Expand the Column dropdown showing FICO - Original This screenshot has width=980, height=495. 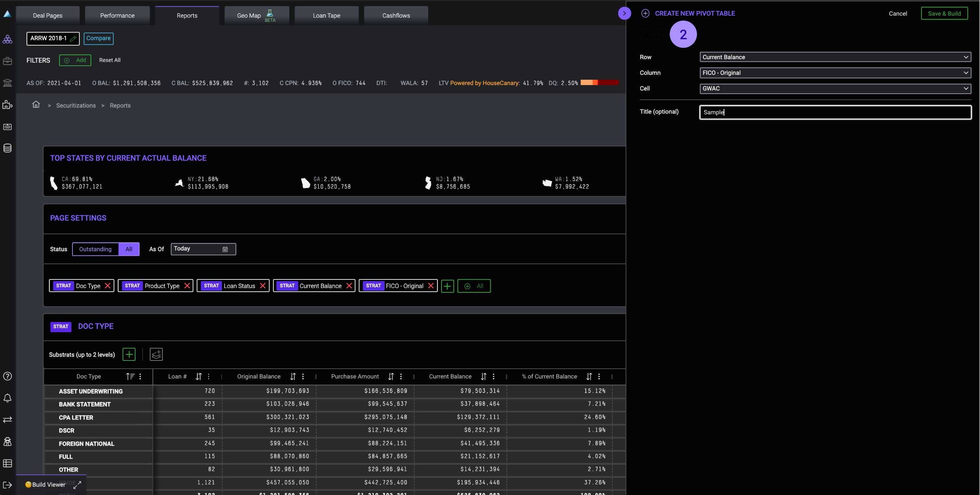click(835, 73)
